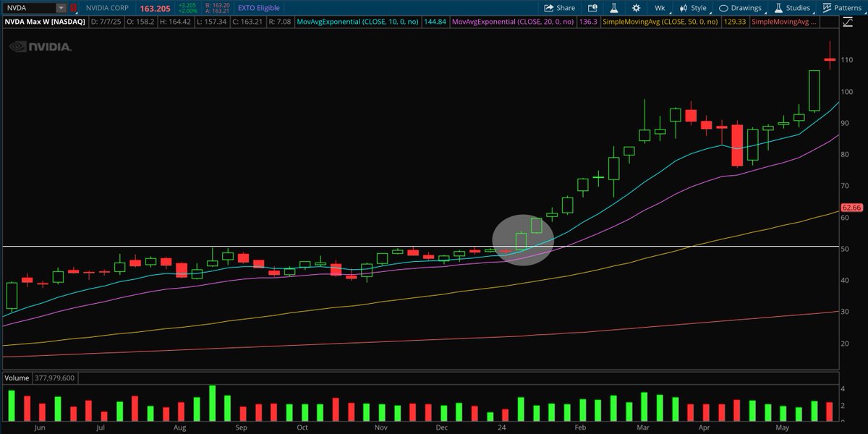The width and height of the screenshot is (868, 434).
Task: Click the May label on time axis
Action: click(783, 427)
